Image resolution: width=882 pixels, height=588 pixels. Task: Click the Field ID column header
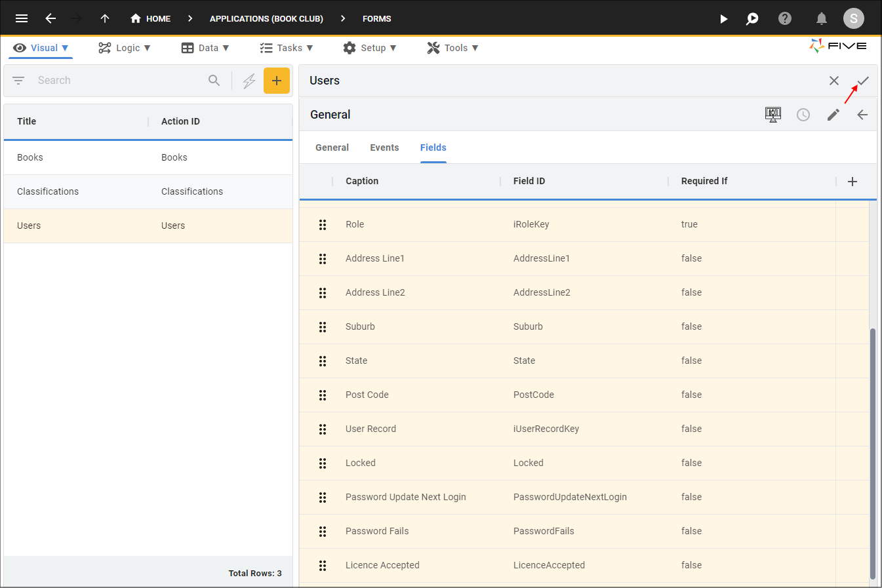tap(529, 181)
